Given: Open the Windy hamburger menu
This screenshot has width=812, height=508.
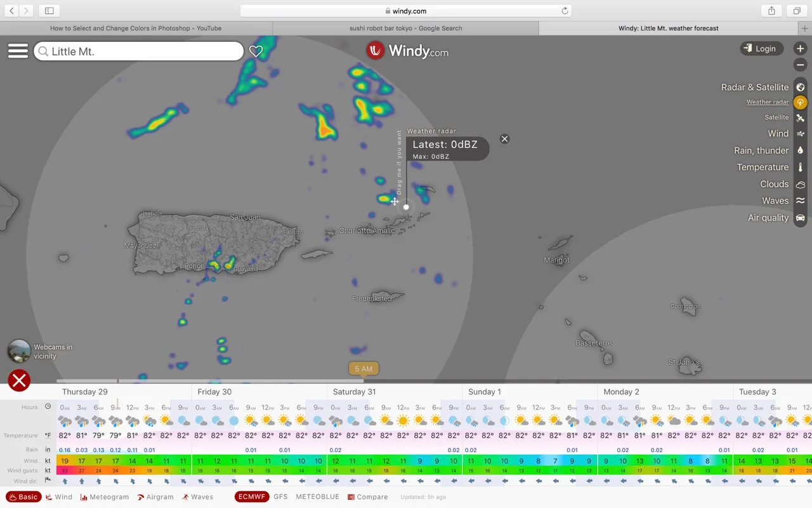Looking at the screenshot, I should pos(18,51).
